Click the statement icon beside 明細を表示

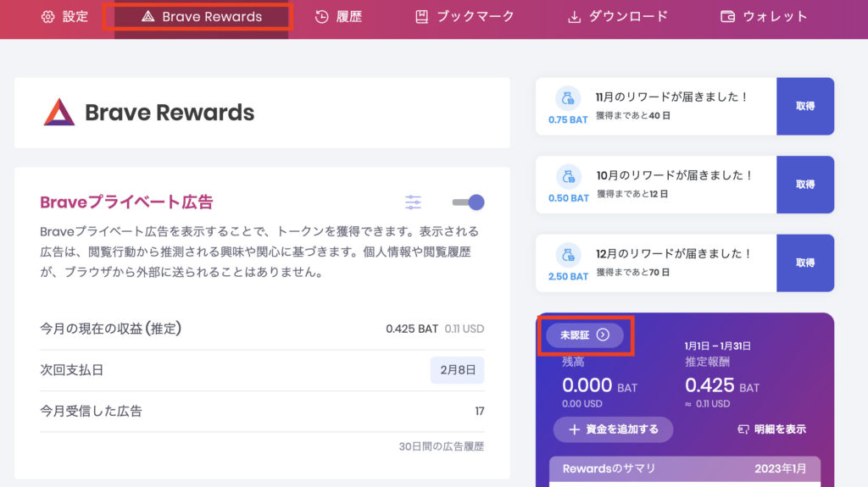tap(743, 429)
